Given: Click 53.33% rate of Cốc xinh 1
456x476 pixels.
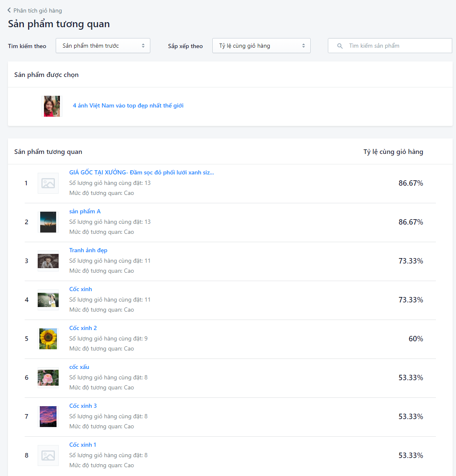Looking at the screenshot, I should [x=411, y=456].
